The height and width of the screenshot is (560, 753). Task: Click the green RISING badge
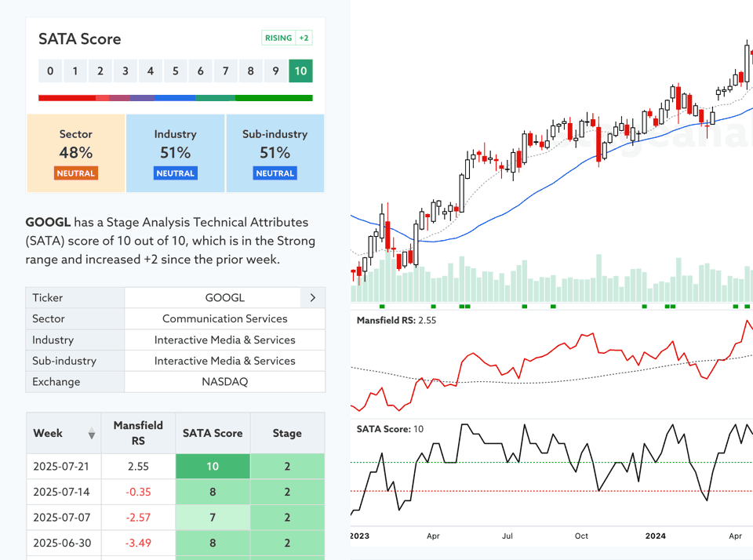[278, 38]
